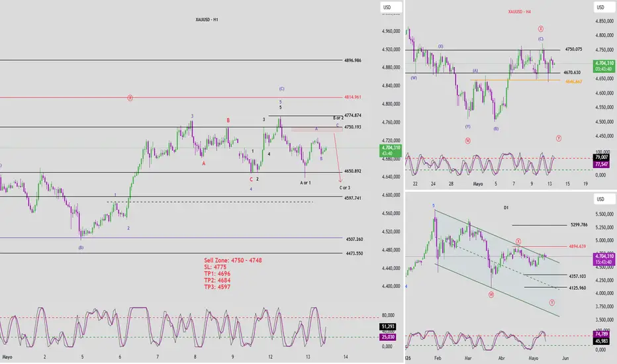Click the 5299.786 level label on D1

(579, 225)
